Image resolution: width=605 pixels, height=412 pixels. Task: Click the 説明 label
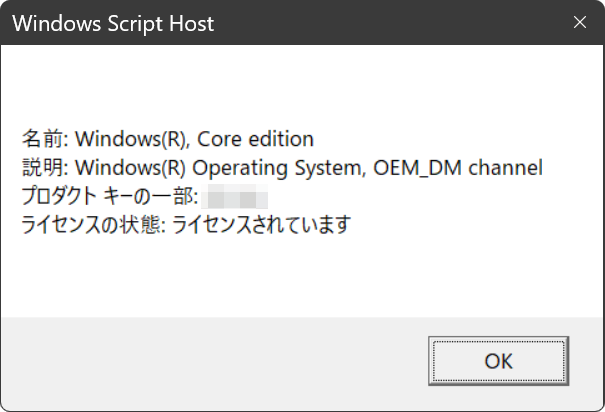(42, 167)
